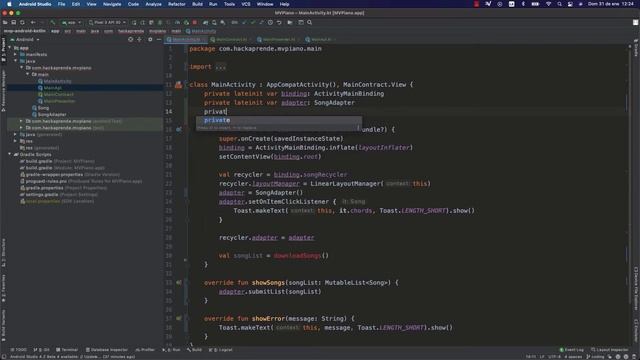Click the Wi-Fi status icon
Image resolution: width=640 pixels, height=360 pixels.
[549, 4]
